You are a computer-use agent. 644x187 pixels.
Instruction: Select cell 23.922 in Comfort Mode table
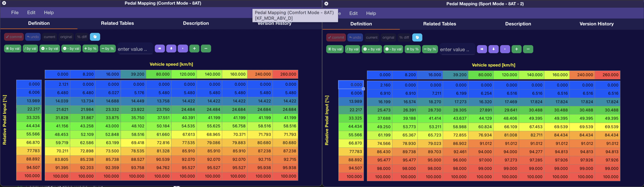click(133, 109)
